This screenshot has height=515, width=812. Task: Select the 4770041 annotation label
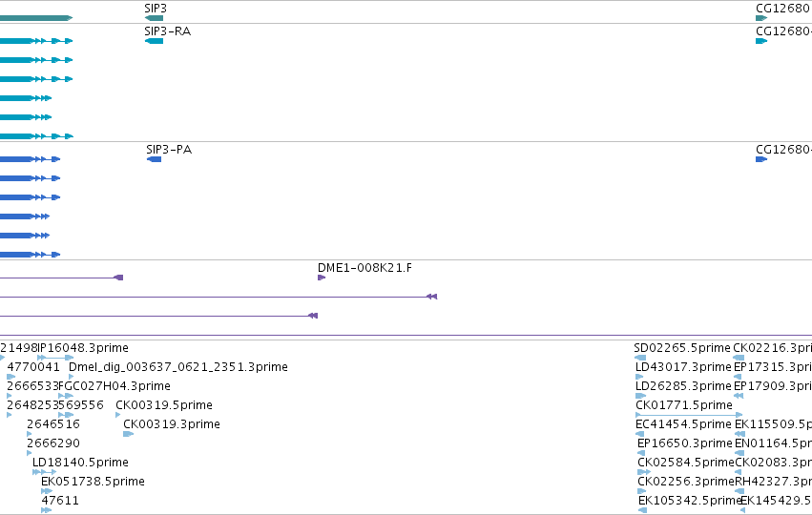coord(33,367)
